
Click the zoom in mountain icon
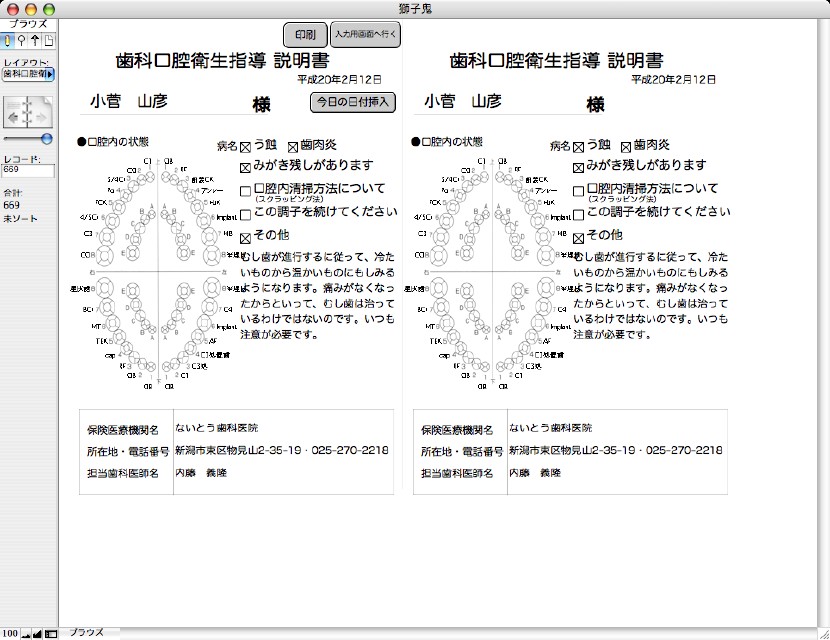pyautogui.click(x=37, y=634)
